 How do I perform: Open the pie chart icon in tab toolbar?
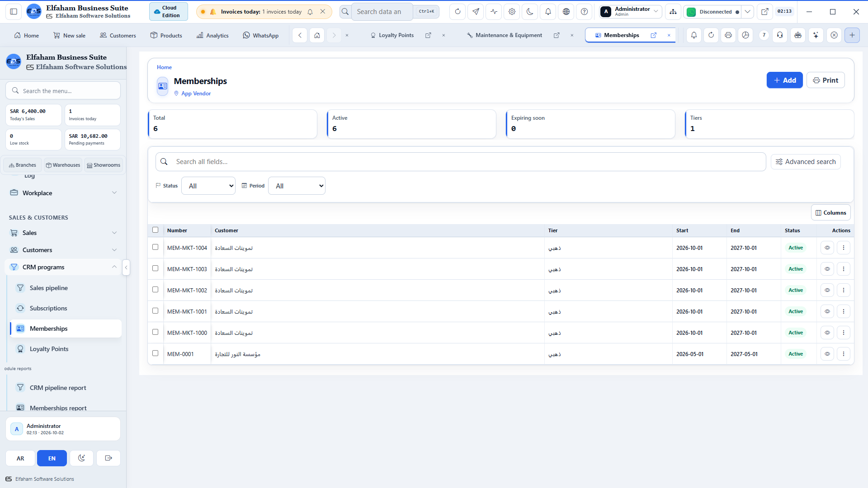pyautogui.click(x=745, y=35)
